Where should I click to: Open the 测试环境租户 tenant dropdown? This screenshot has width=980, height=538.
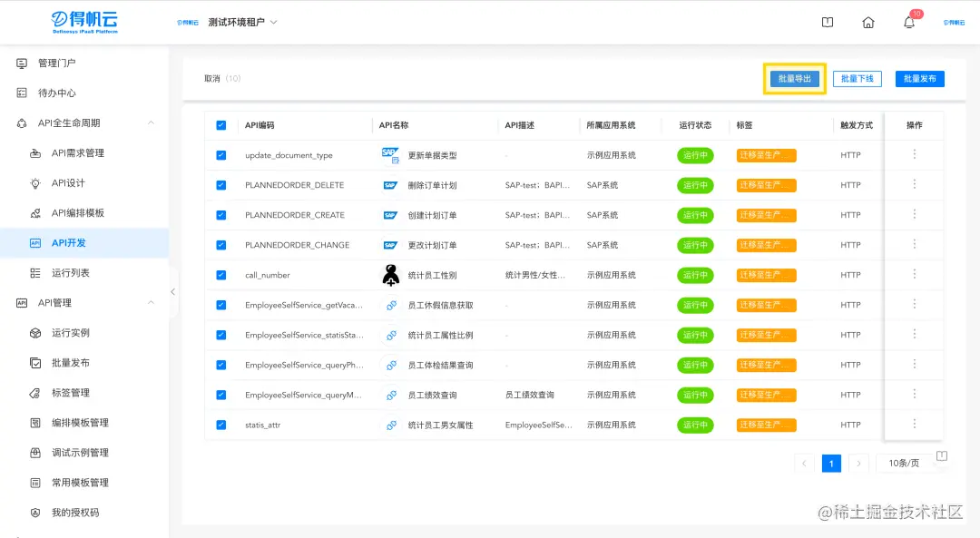click(x=243, y=23)
